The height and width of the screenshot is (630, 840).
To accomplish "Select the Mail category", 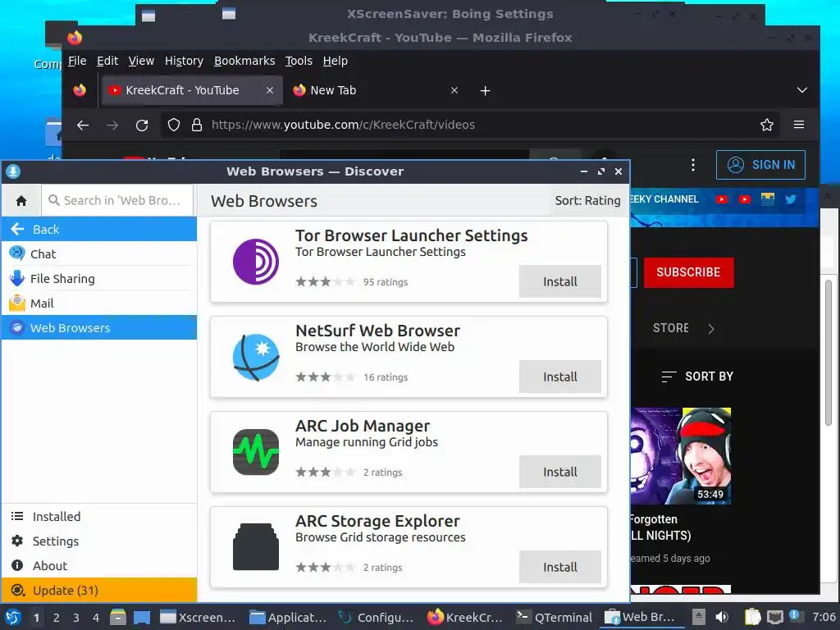I will (99, 304).
